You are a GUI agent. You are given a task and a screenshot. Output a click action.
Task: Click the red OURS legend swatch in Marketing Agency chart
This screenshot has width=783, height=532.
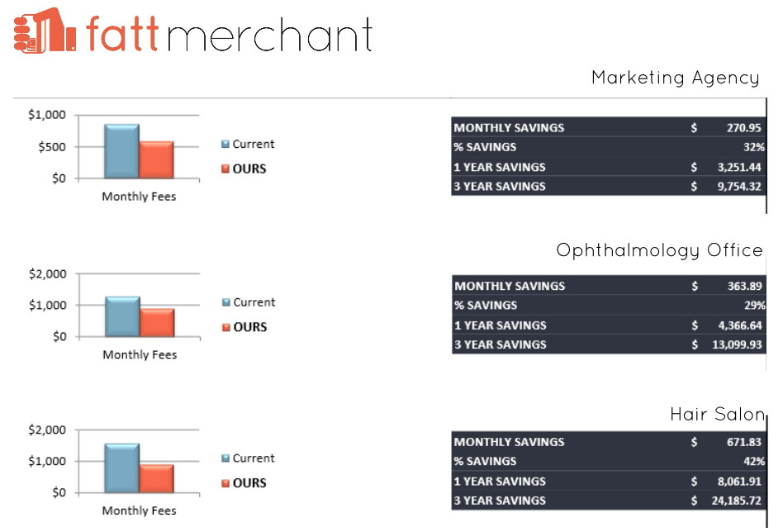click(225, 169)
